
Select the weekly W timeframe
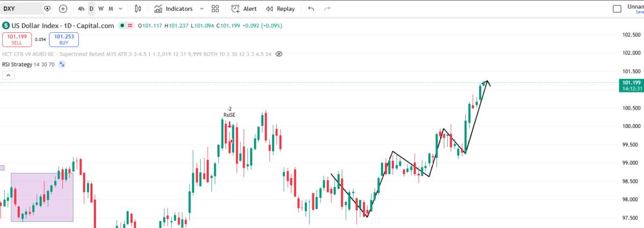click(x=101, y=9)
